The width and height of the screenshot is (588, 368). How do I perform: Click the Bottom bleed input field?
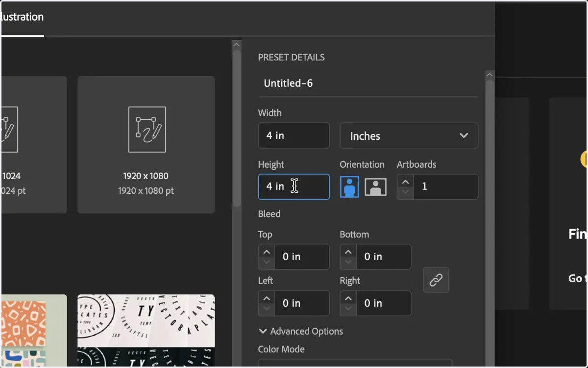[384, 257]
